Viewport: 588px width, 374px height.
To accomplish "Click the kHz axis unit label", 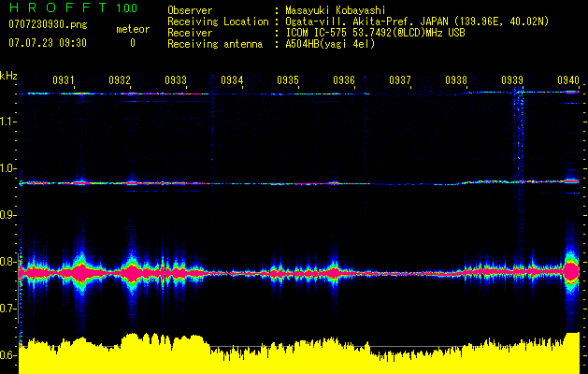I will pyautogui.click(x=8, y=76).
